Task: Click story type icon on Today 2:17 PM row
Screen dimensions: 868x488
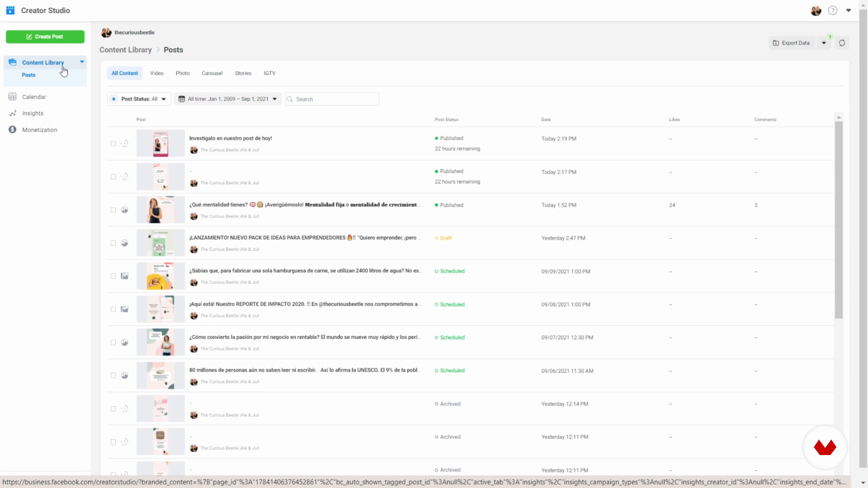Action: coord(125,176)
